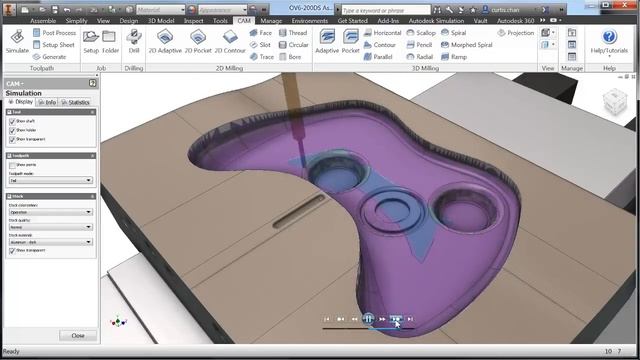Switch to the Statistics tab
The height and width of the screenshot is (360, 640).
(75, 102)
